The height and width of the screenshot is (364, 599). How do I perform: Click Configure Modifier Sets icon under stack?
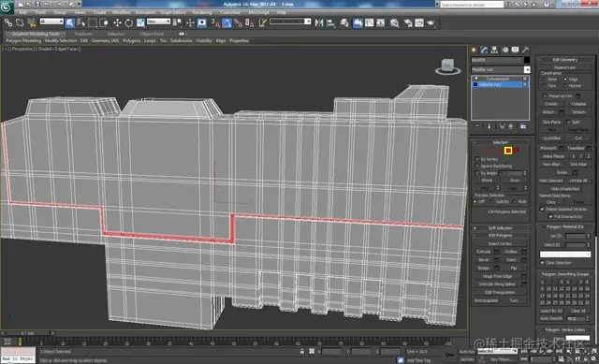tap(523, 126)
